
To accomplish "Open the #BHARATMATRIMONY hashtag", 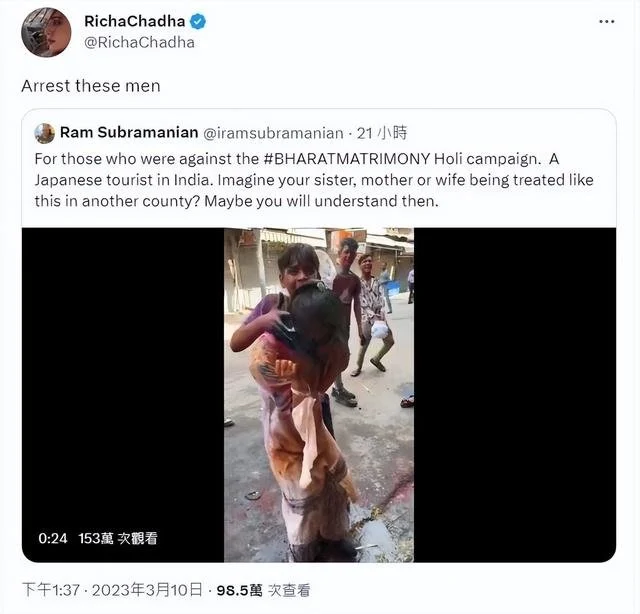I will (x=347, y=158).
